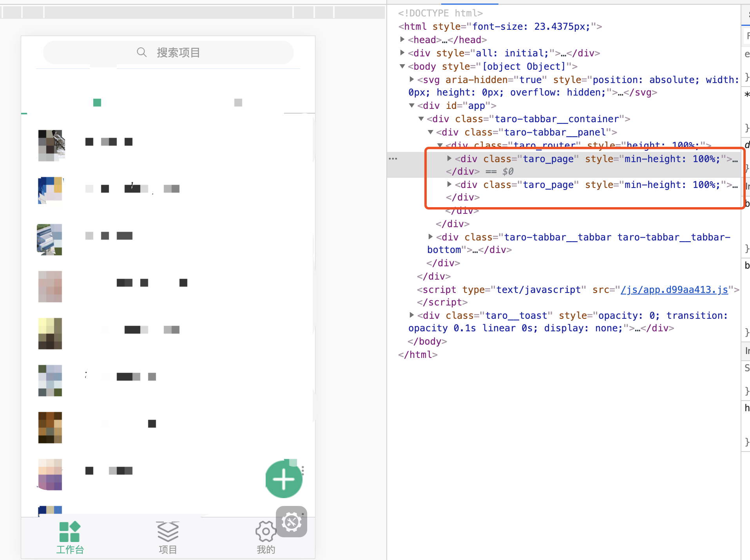Select the DOCTYPE html line

(440, 13)
